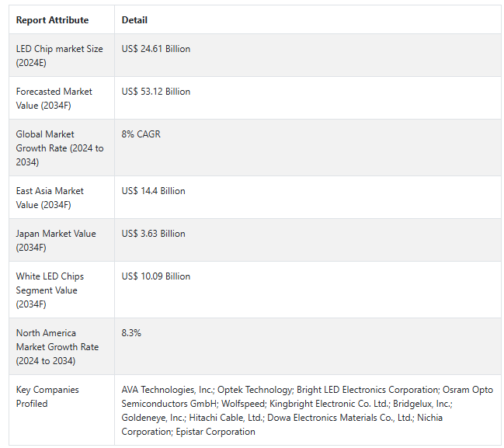Click the Detail column header
Viewport: 504px width, 448px height.
click(134, 20)
